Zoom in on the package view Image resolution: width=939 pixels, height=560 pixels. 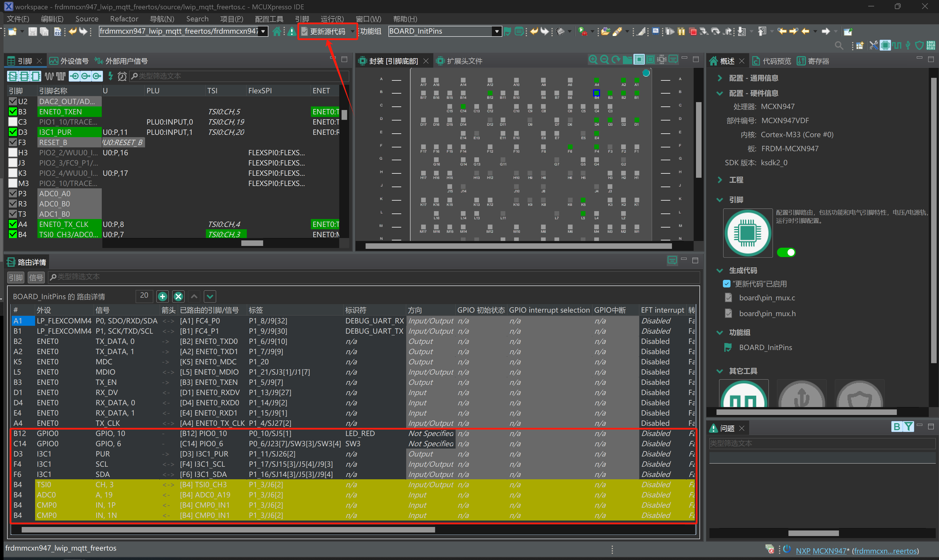point(593,60)
